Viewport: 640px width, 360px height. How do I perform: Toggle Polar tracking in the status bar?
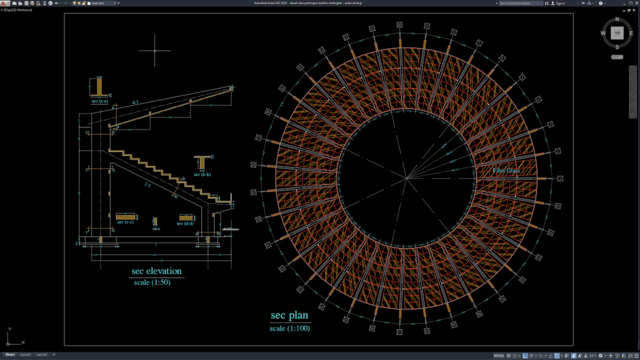531,356
